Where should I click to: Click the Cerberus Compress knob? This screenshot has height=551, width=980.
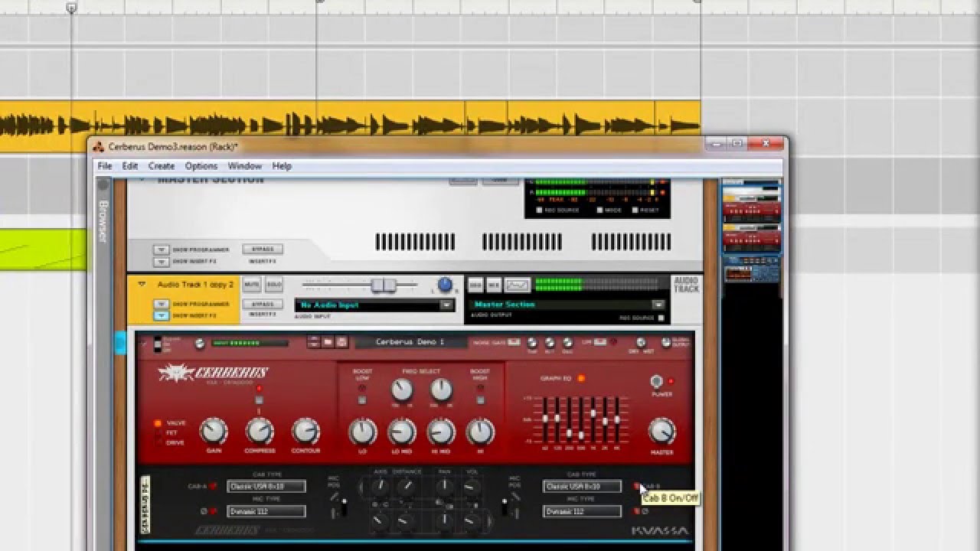click(260, 432)
